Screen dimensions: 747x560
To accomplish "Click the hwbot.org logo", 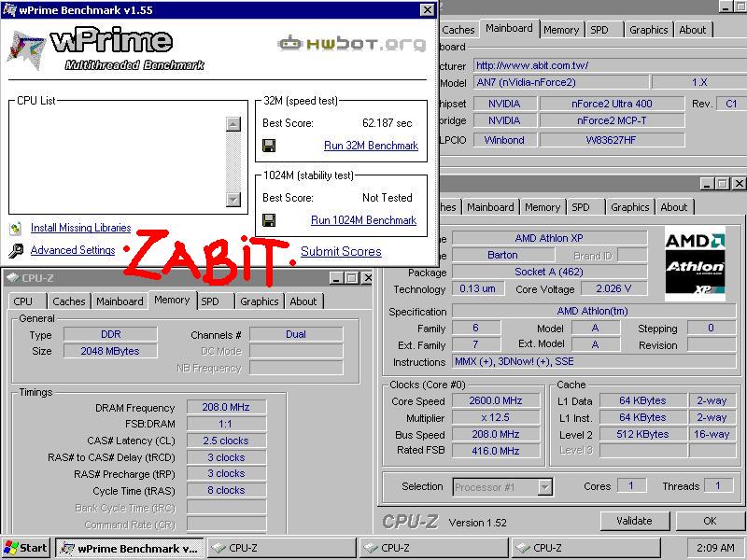I will [x=352, y=44].
